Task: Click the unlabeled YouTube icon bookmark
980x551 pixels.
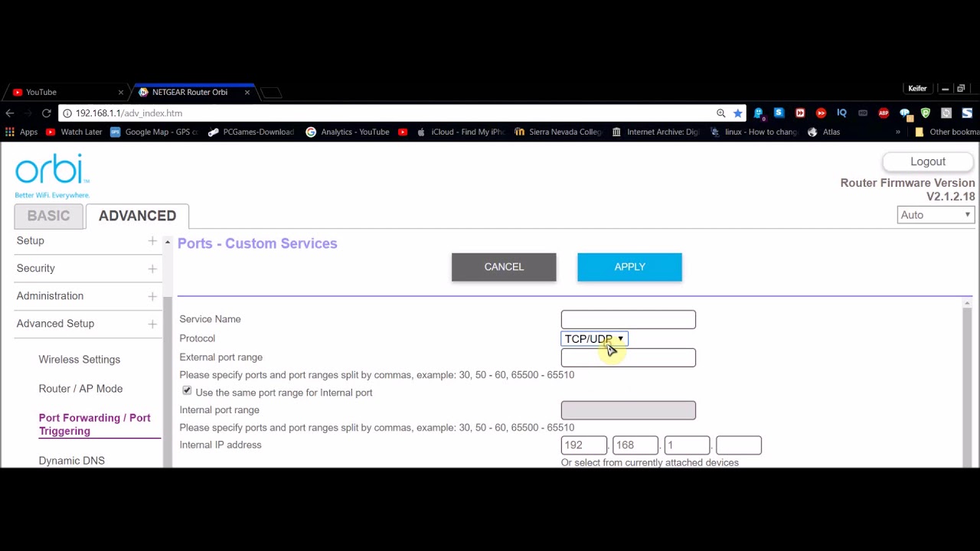Action: [x=403, y=132]
